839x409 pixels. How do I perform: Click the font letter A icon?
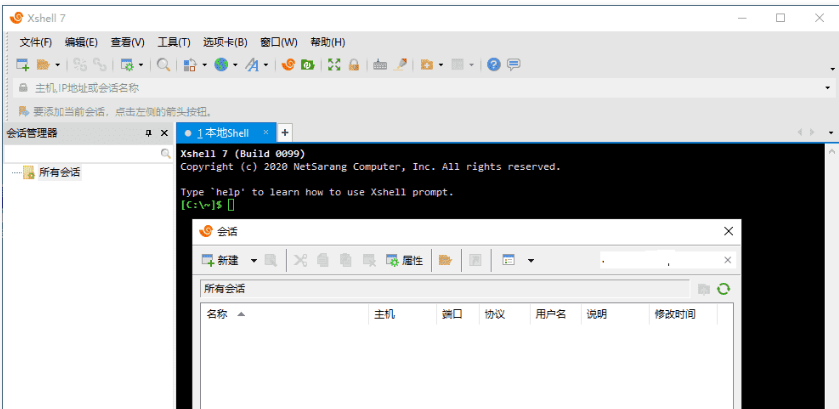252,65
